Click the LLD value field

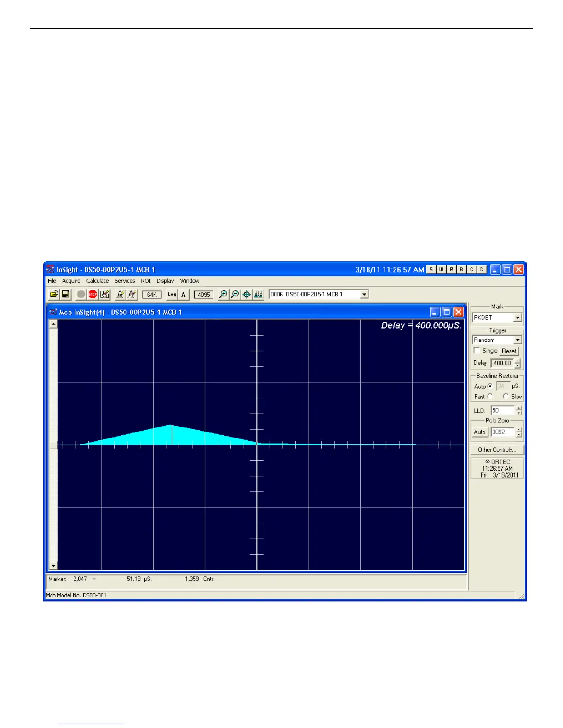[503, 410]
